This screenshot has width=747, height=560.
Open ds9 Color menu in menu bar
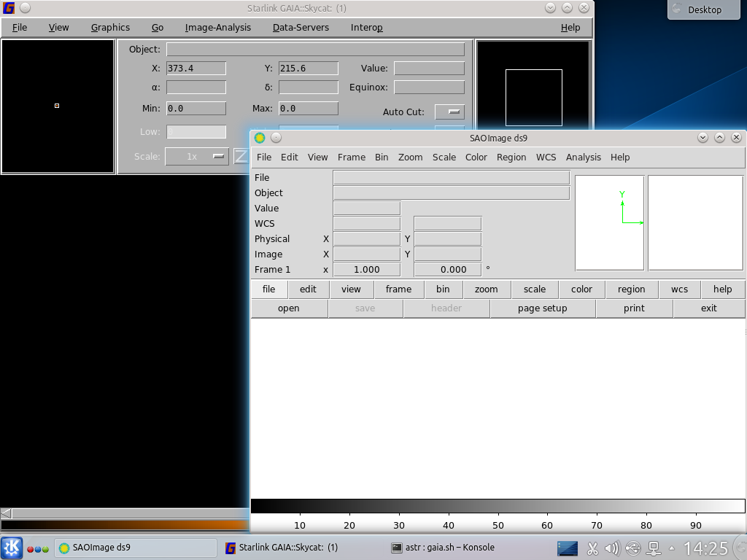476,157
